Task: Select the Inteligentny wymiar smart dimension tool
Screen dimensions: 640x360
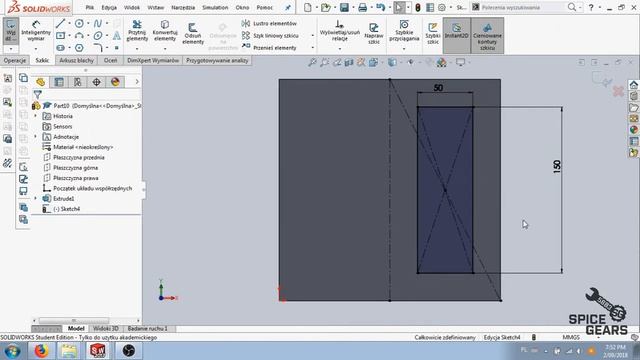Action: coord(36,31)
